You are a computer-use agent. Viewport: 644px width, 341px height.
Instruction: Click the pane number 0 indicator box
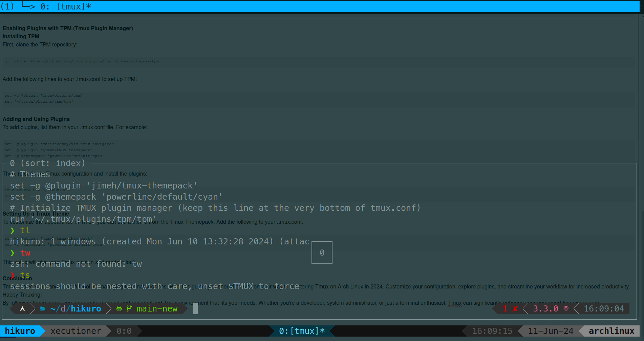point(322,253)
